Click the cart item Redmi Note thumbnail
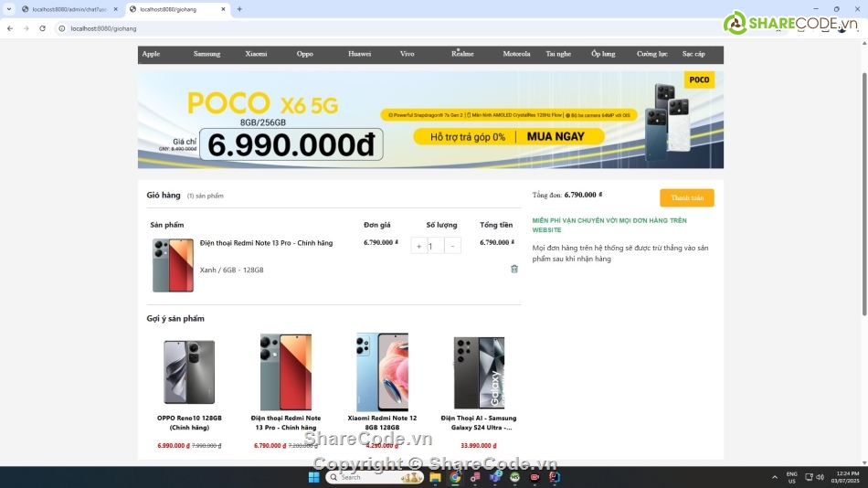The height and width of the screenshot is (488, 868). click(173, 265)
